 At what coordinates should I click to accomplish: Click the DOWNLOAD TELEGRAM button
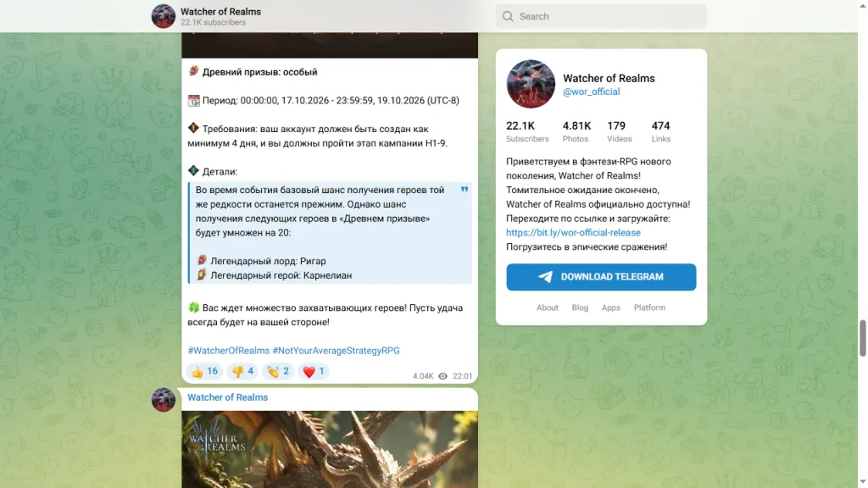coord(601,277)
